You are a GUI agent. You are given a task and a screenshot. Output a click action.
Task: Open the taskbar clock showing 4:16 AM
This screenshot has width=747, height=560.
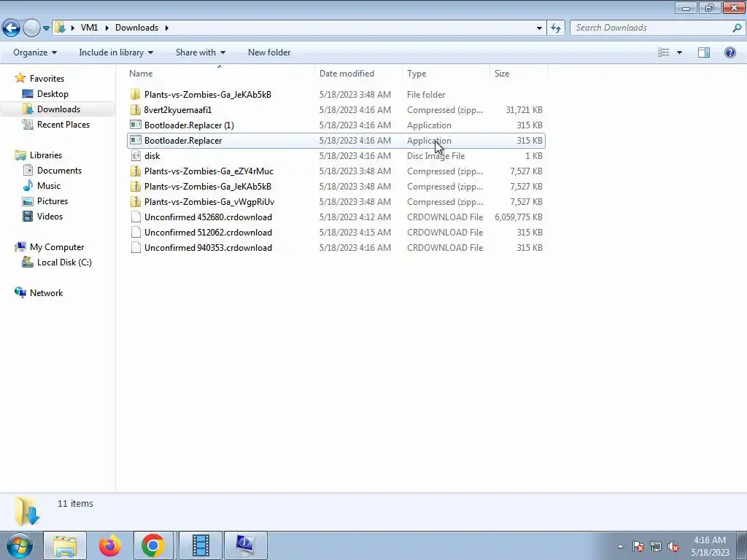(x=710, y=546)
